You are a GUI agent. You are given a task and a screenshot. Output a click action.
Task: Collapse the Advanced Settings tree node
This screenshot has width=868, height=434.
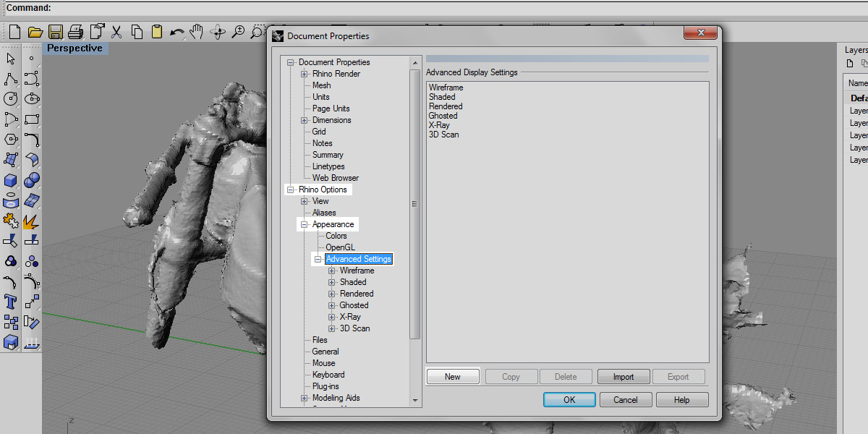pos(318,259)
